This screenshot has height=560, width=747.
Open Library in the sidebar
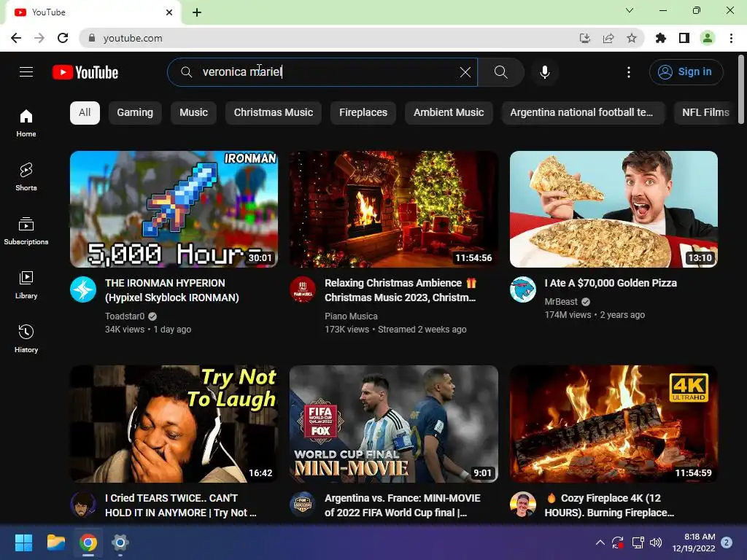click(x=26, y=285)
